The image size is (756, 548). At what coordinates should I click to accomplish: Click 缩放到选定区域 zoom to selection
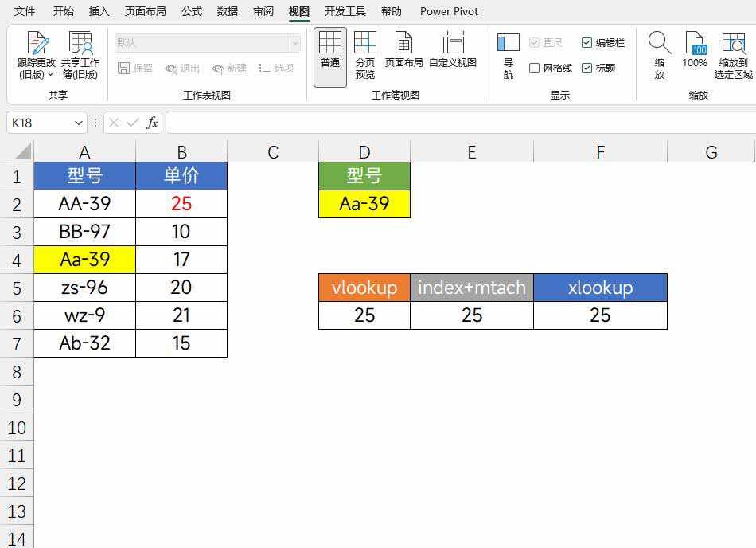click(733, 45)
